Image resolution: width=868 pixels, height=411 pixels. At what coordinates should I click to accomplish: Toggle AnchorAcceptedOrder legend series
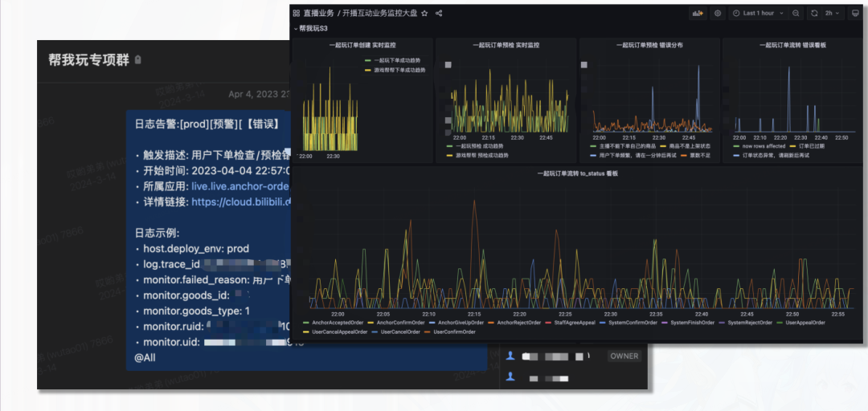pos(334,323)
